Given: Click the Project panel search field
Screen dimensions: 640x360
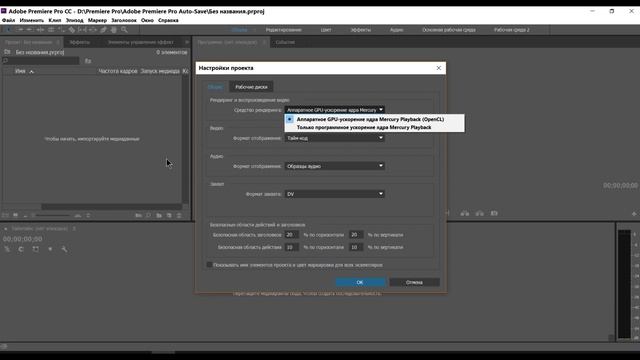Looking at the screenshot, I should [41, 61].
